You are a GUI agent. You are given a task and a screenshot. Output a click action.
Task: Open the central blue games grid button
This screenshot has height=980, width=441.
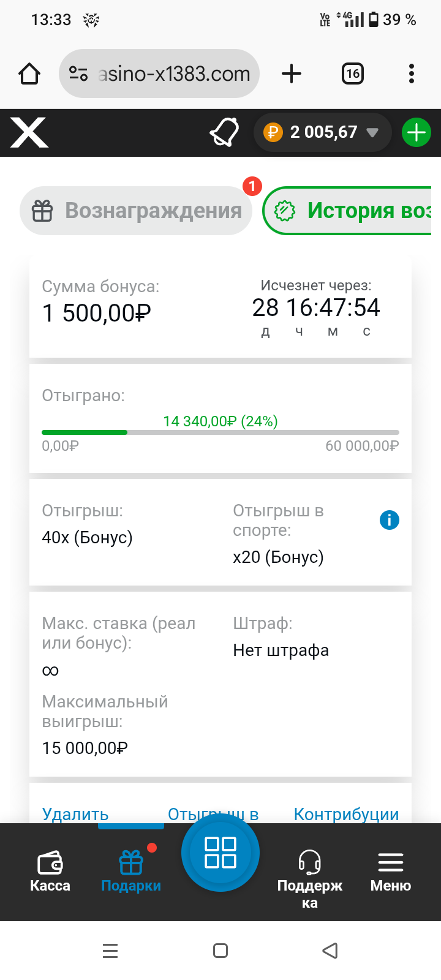(221, 853)
